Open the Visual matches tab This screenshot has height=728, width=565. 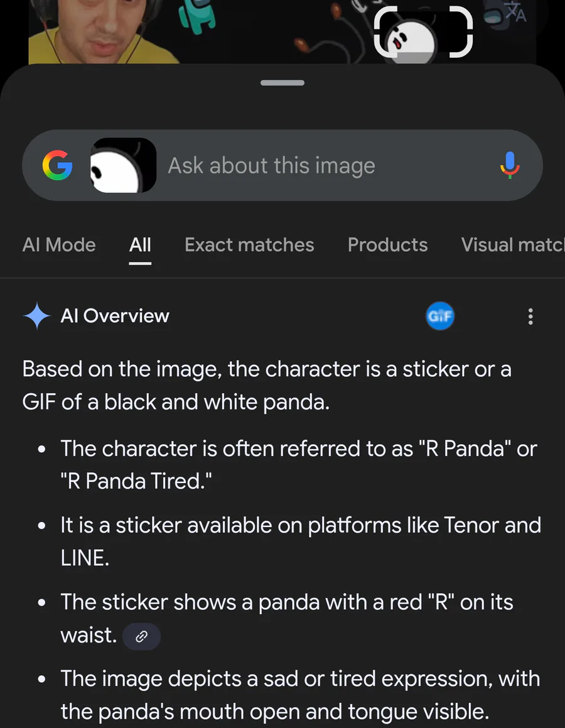pos(513,245)
